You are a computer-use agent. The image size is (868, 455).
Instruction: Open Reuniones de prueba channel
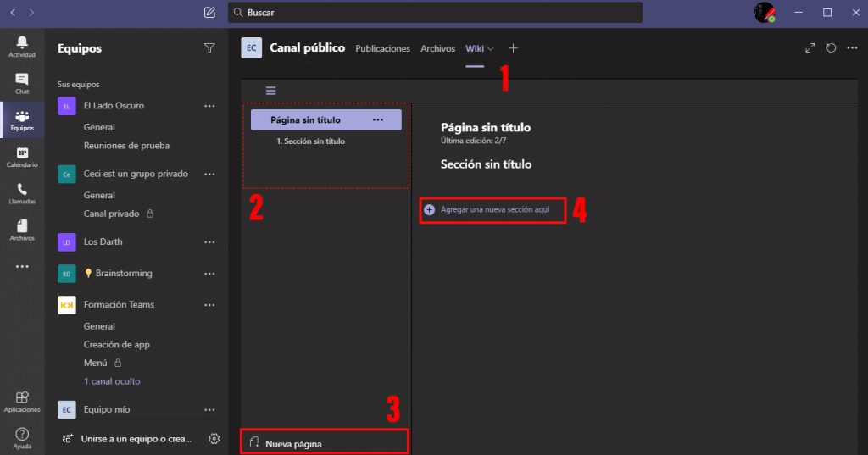pos(126,145)
